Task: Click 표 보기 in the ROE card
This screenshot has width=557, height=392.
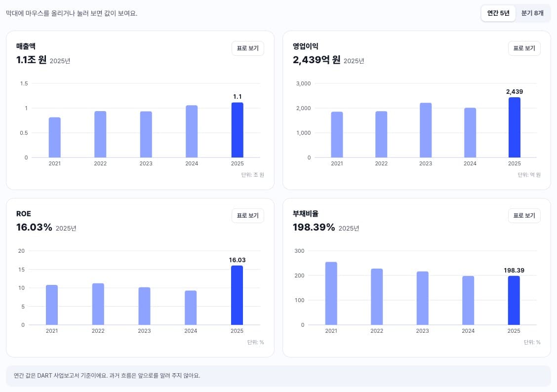Action: click(247, 216)
